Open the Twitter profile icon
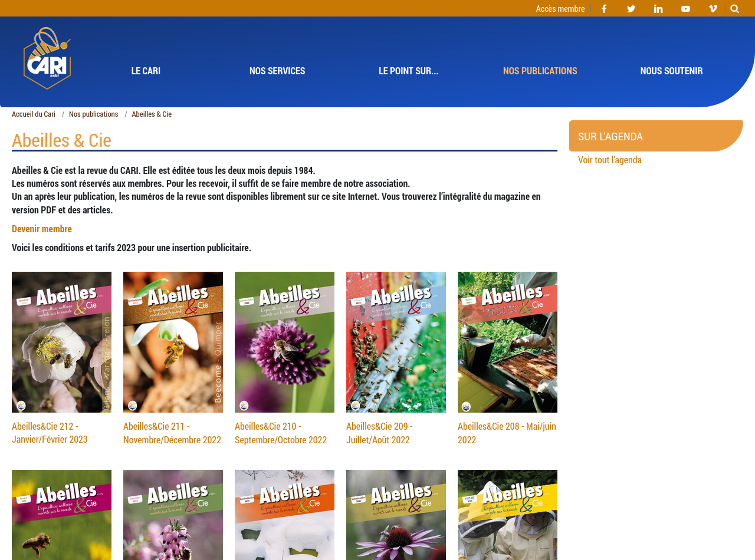This screenshot has width=755, height=560. click(x=631, y=9)
